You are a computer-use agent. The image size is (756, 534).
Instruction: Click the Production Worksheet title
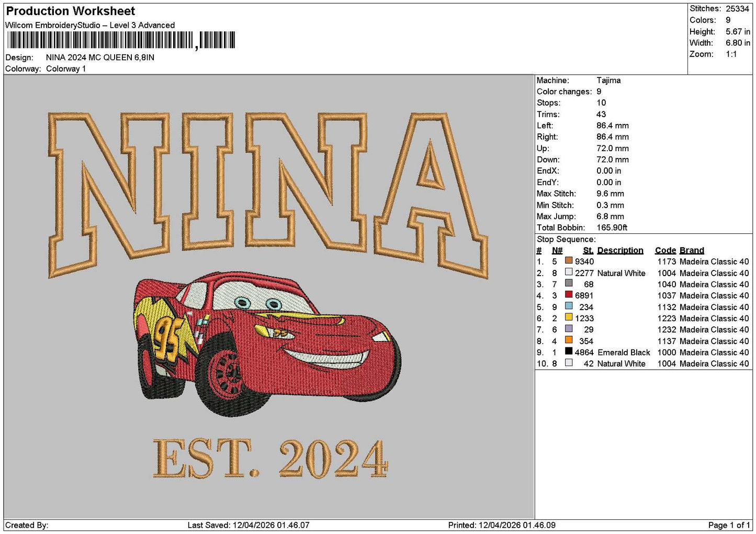coord(71,11)
